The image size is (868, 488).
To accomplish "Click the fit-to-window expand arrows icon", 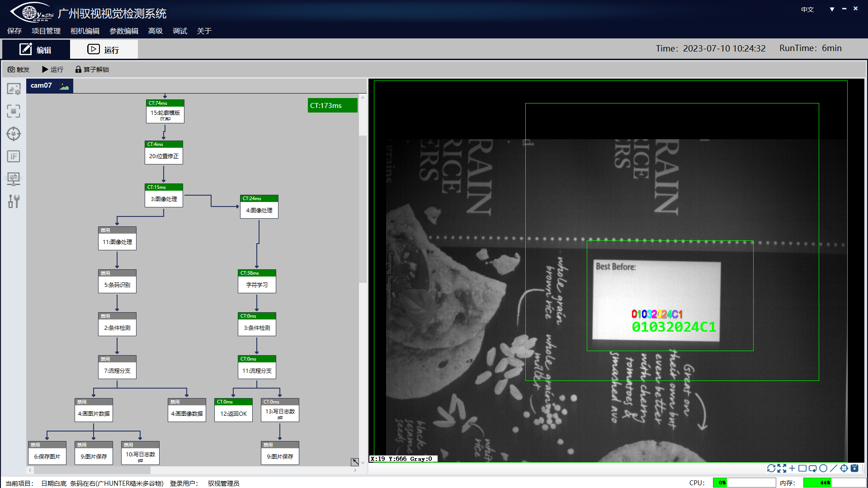I will 782,469.
